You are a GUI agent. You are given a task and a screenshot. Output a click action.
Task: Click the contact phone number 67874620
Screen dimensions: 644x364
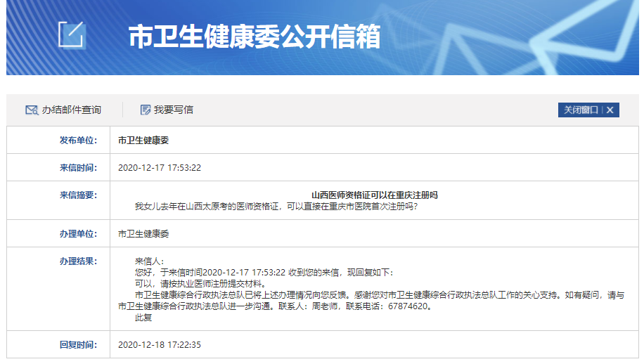[406, 306]
